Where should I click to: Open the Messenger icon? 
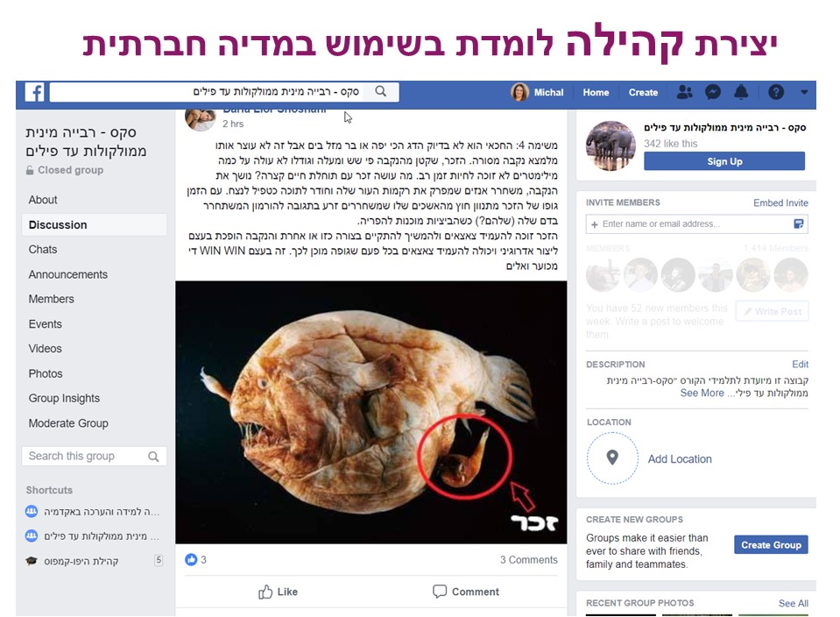click(712, 92)
